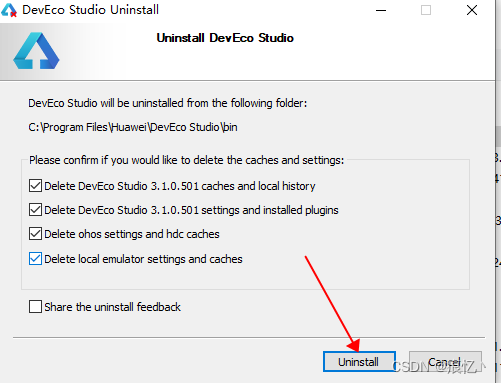
Task: Click the Cancel button
Action: click(445, 362)
